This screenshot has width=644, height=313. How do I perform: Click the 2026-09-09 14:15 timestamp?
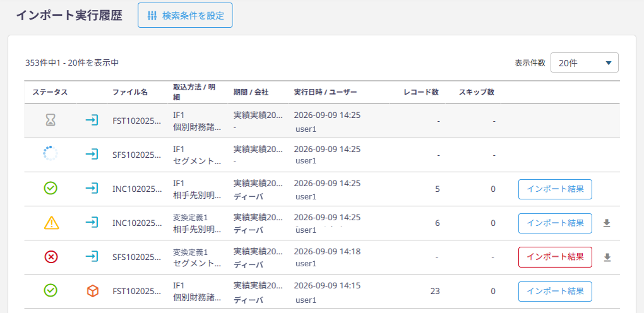327,285
